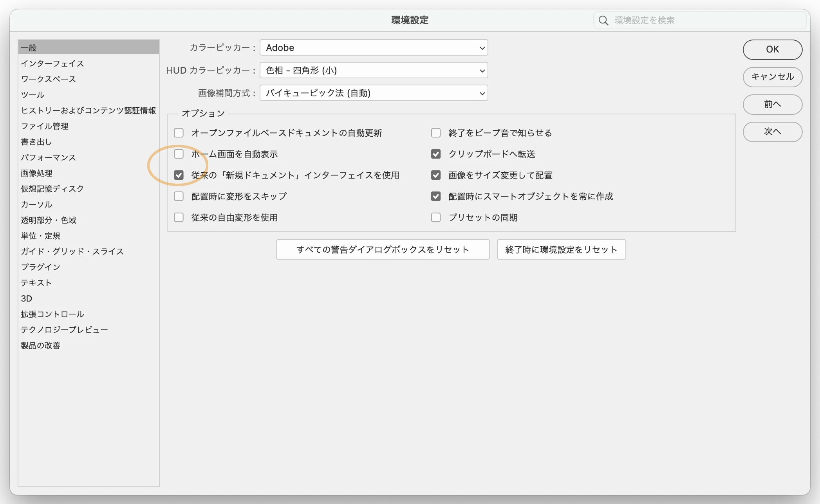Select インターフェイス in the sidebar

click(52, 63)
